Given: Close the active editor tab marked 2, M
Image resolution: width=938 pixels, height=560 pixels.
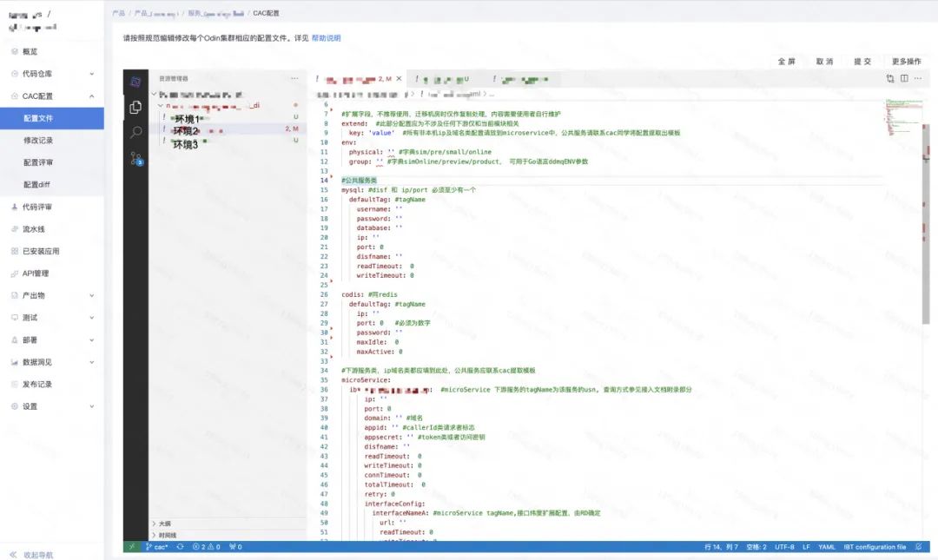Looking at the screenshot, I should (399, 78).
